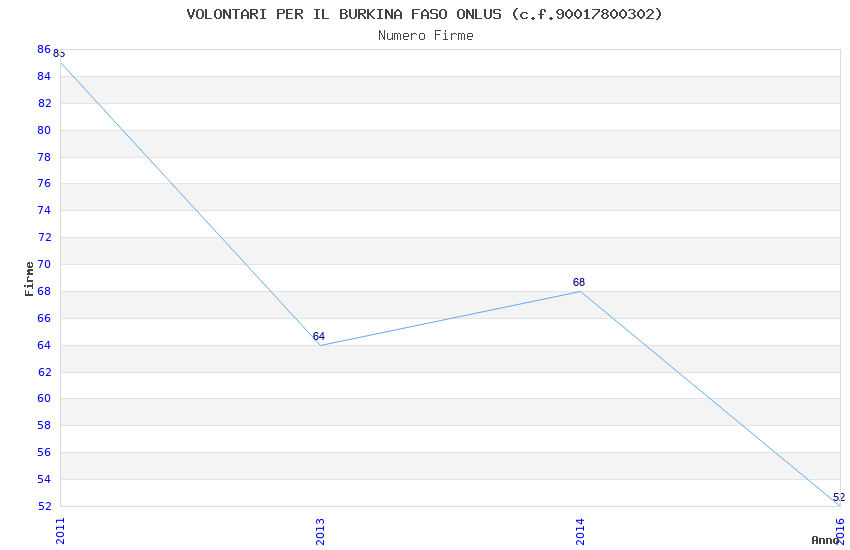Click x-axis year 2013
This screenshot has width=850, height=550.
tap(320, 531)
